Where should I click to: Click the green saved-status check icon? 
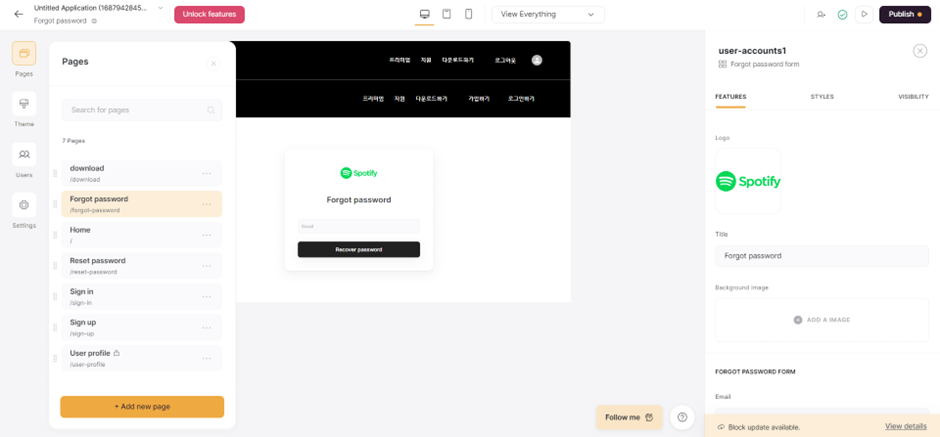[842, 14]
